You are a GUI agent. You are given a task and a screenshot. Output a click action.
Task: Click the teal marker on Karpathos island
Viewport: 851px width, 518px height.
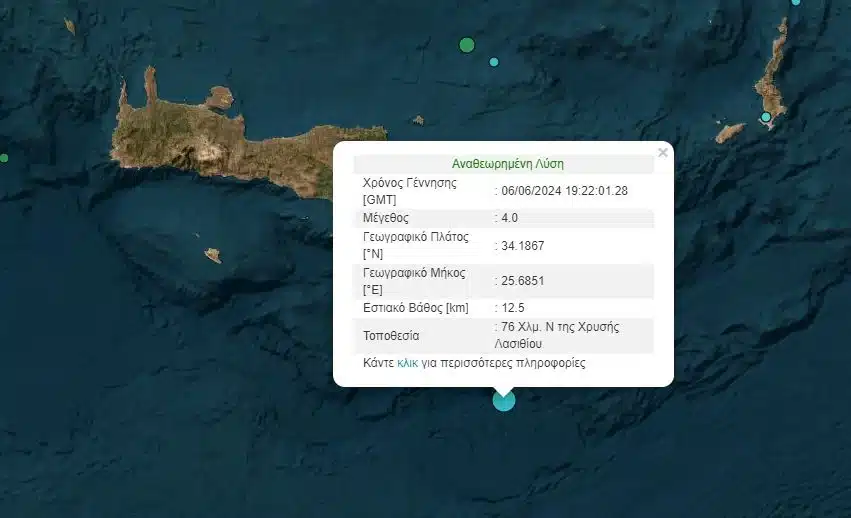coord(766,118)
